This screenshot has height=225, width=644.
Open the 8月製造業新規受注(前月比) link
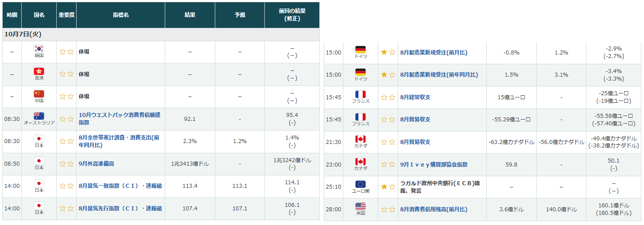[x=434, y=53]
